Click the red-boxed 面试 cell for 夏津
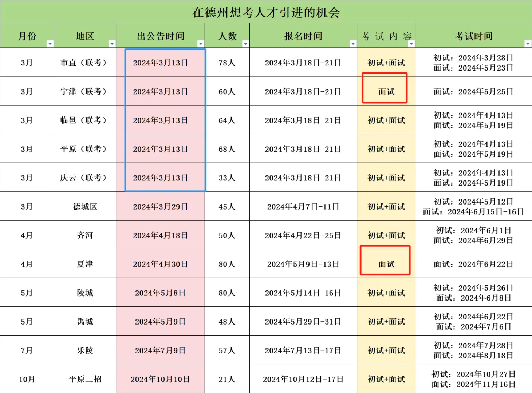Screen dimensions: 532x393 coord(385,264)
